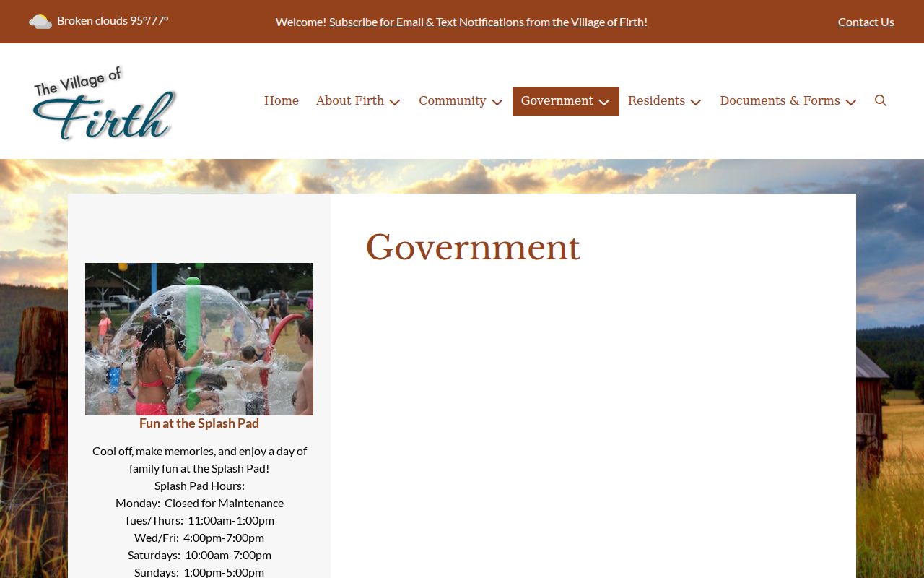Open the Documents & Forms menu

[780, 100]
